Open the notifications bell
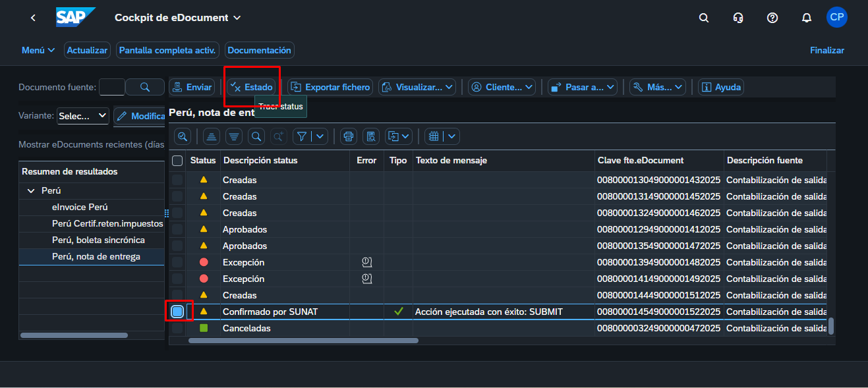 806,18
